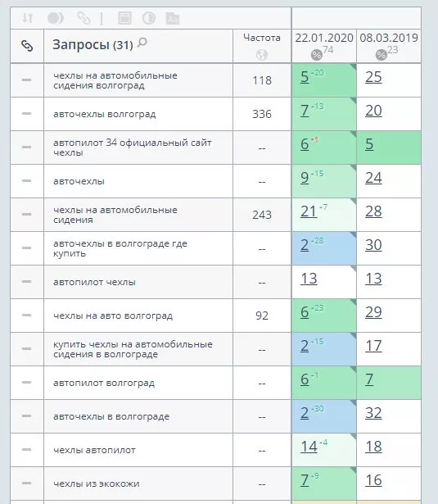This screenshot has width=438, height=504.
Task: Click corner marker of blue cell авточехлы где купить
Action: (353, 235)
